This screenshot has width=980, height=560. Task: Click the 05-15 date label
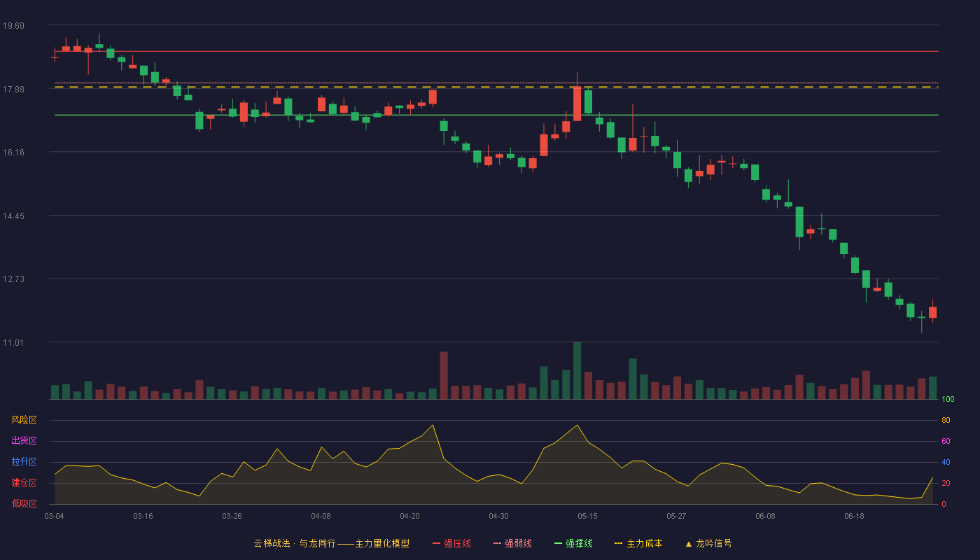point(587,516)
